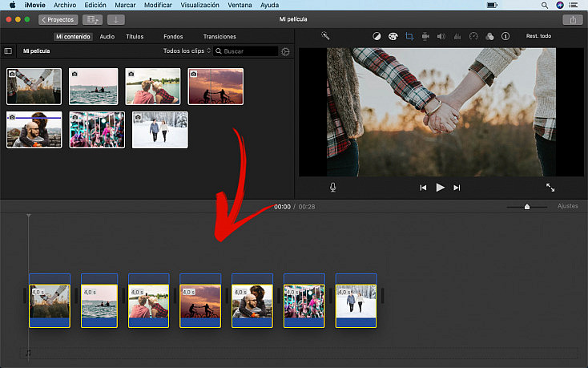The image size is (588, 368).
Task: Select the crop tool
Action: pyautogui.click(x=409, y=36)
